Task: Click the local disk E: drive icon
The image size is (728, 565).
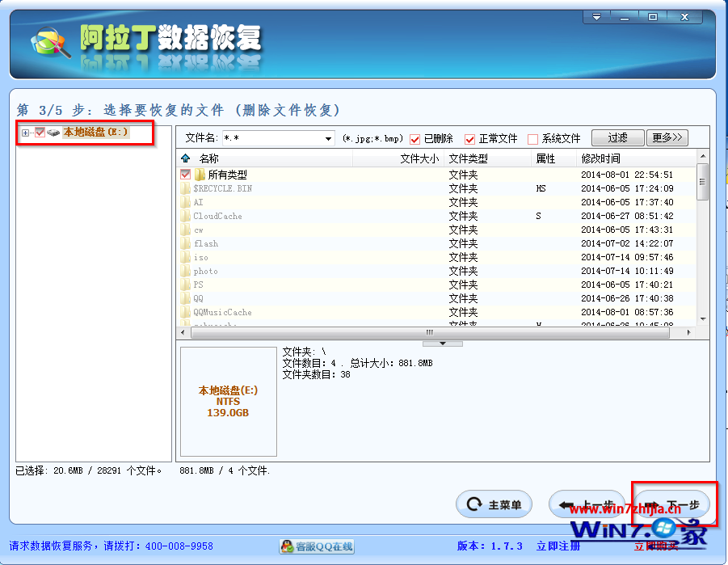Action: (53, 133)
